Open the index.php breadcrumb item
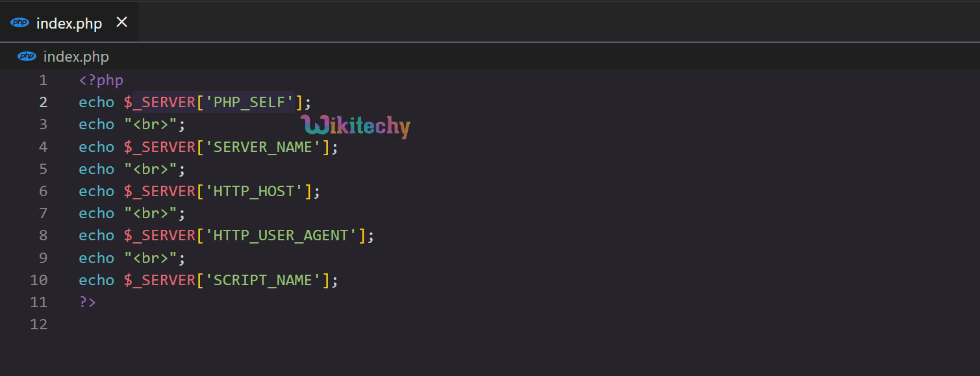The image size is (980, 376). [x=76, y=57]
